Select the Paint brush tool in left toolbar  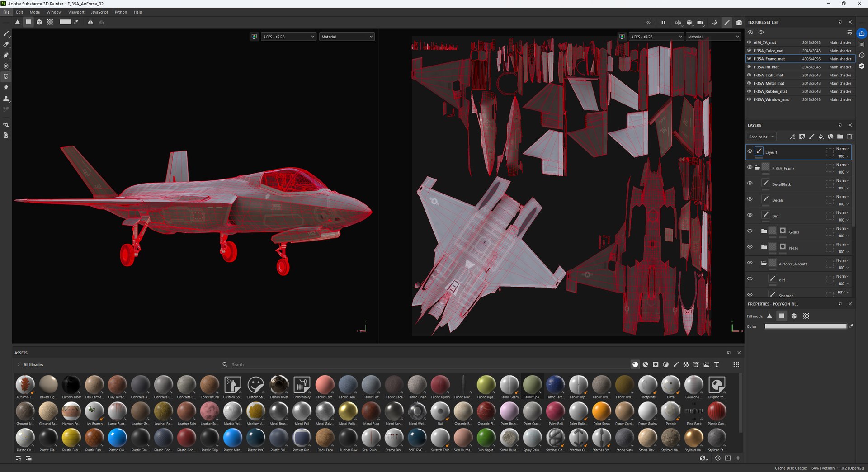click(6, 33)
